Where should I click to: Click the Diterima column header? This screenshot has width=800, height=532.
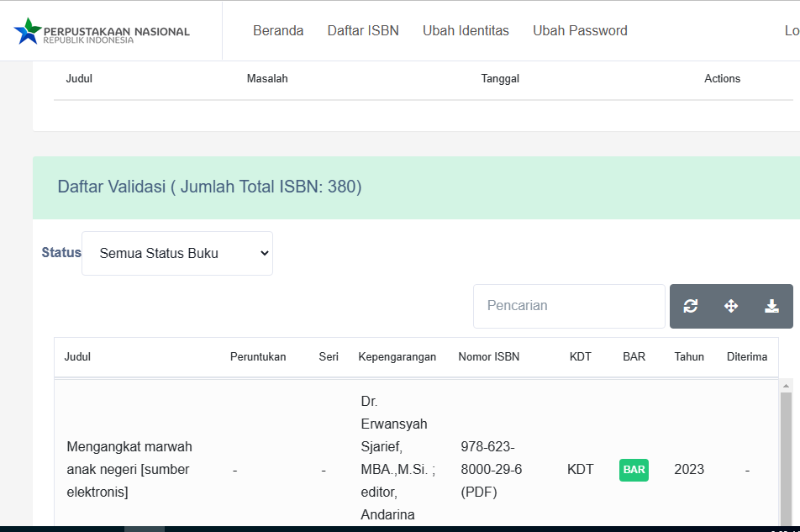(747, 356)
